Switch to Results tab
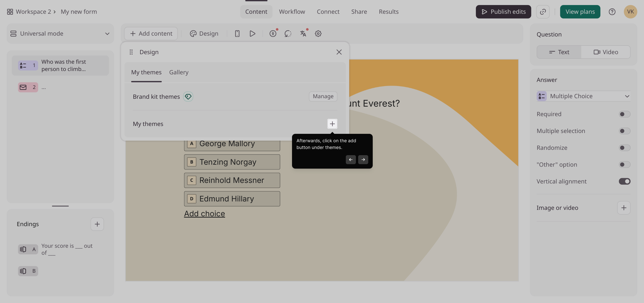644x303 pixels. 389,12
